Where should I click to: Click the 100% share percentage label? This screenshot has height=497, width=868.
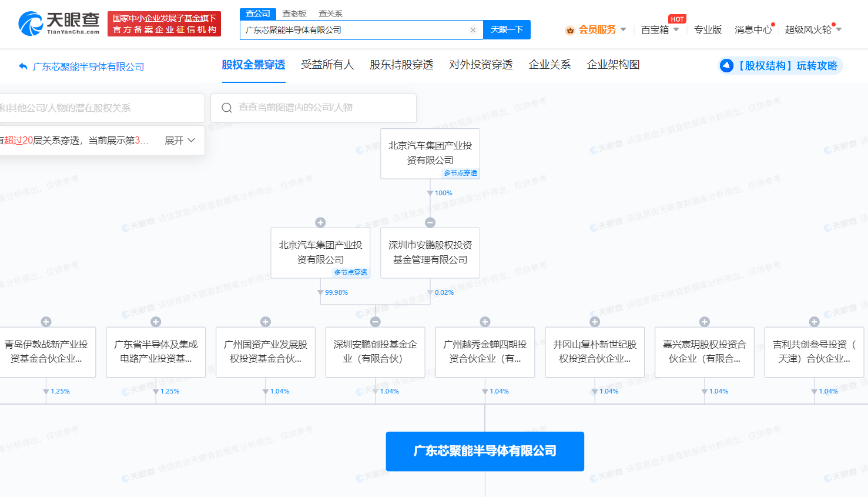click(443, 193)
